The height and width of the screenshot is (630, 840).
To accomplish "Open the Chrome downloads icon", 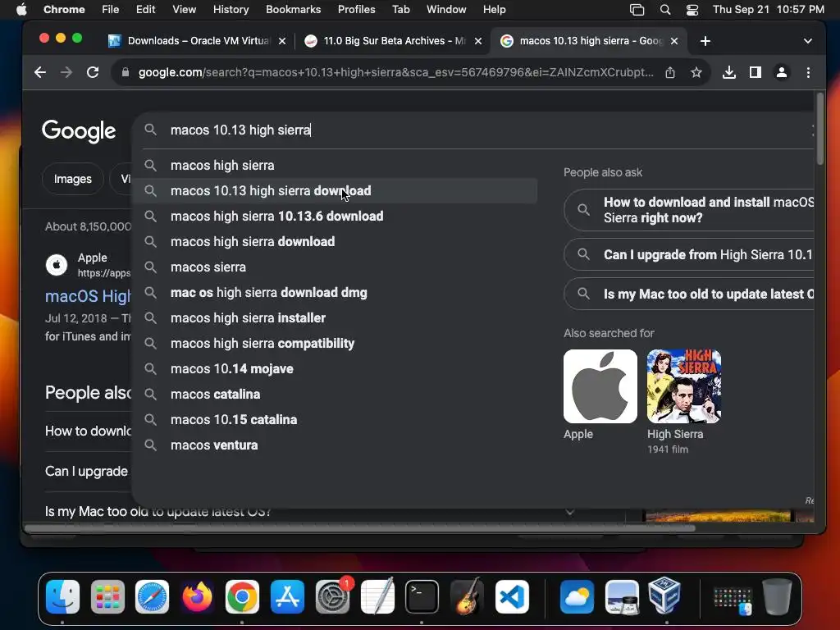I will pyautogui.click(x=728, y=72).
